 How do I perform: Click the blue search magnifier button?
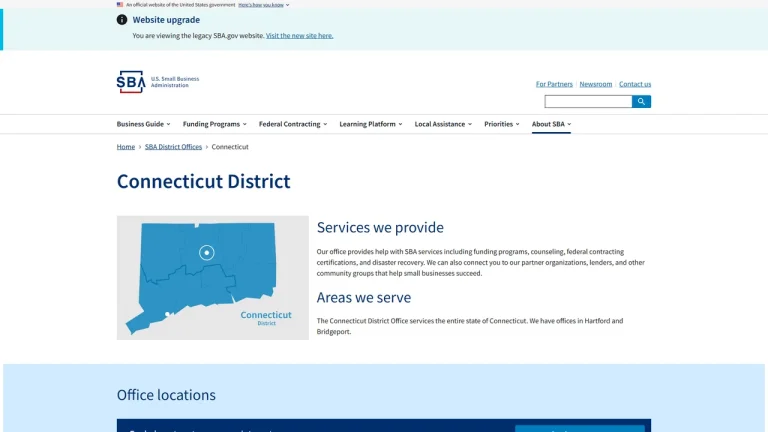(x=641, y=101)
